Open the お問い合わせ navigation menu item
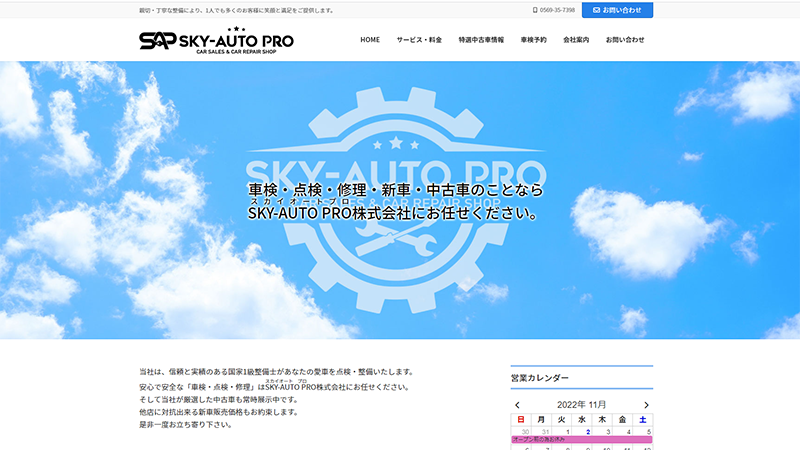This screenshot has height=450, width=800. coord(625,40)
